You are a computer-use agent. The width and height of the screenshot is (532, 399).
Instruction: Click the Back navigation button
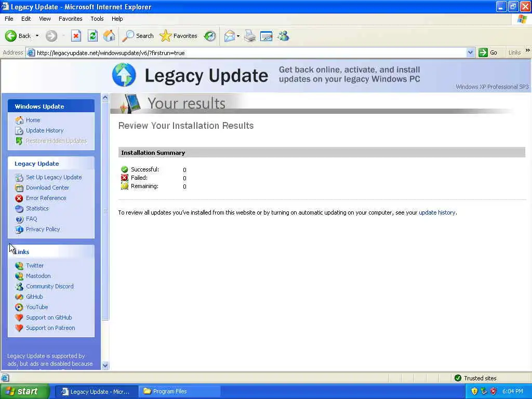pos(18,36)
